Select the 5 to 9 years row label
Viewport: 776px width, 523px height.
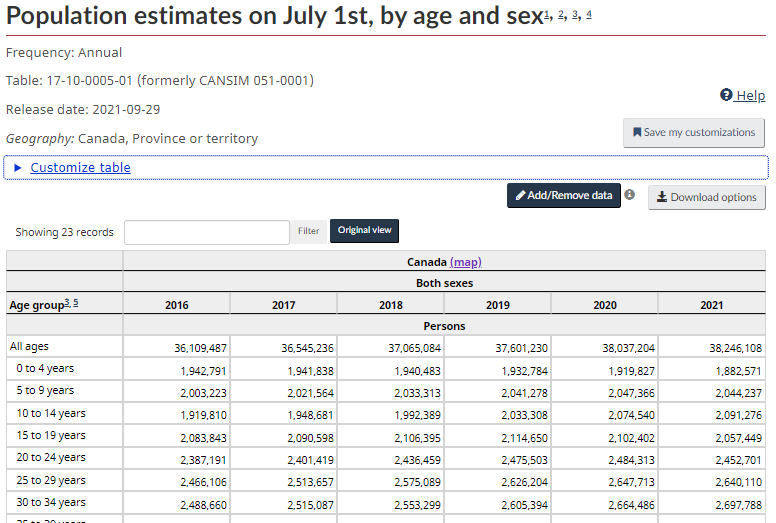tap(45, 390)
